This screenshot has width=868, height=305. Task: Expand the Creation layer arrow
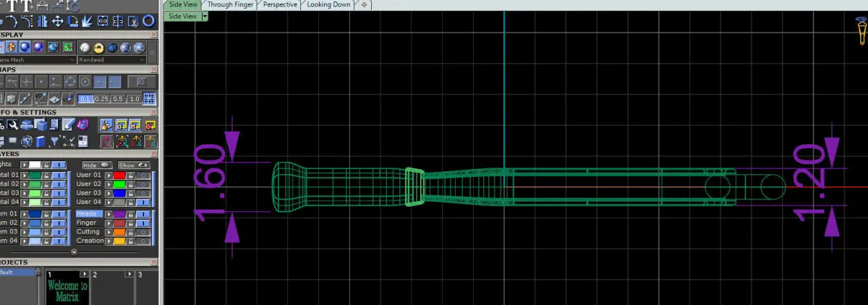(109, 241)
